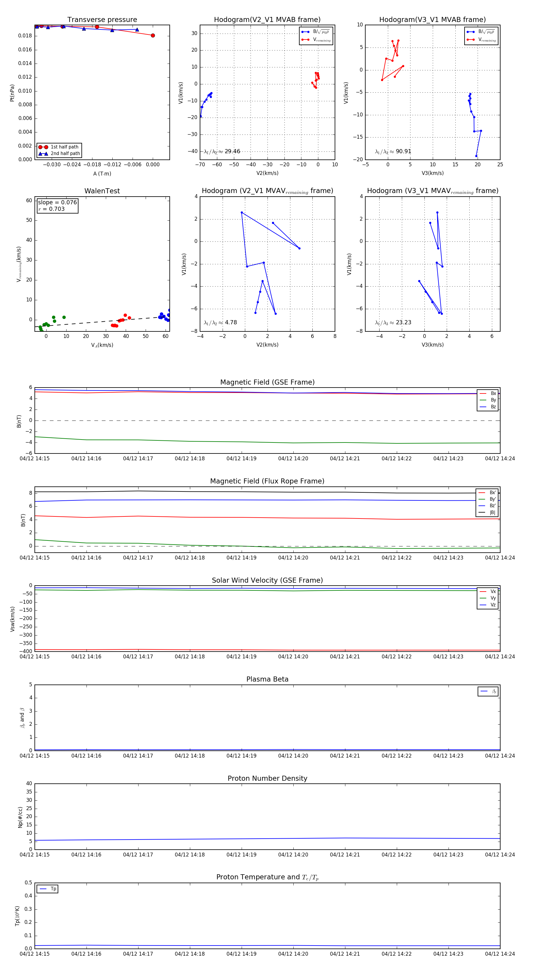Click the "WalenTest" plot title
The height and width of the screenshot is (980, 535).
(x=102, y=191)
